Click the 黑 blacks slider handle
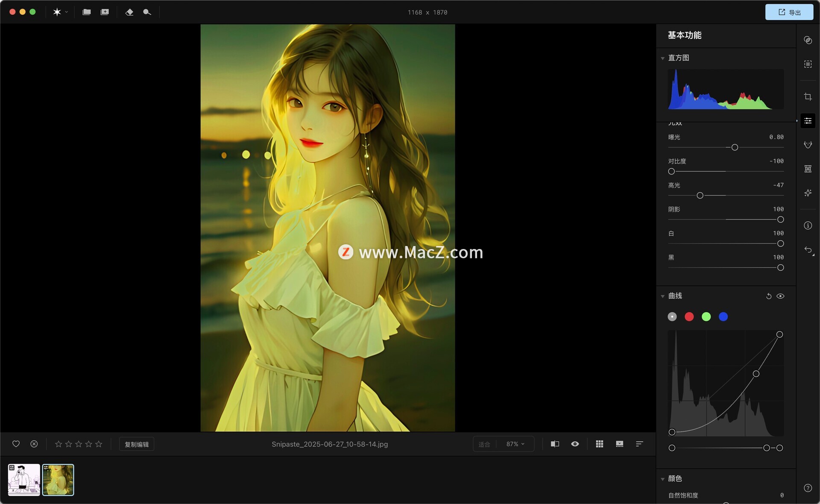Image resolution: width=820 pixels, height=504 pixels. [780, 267]
